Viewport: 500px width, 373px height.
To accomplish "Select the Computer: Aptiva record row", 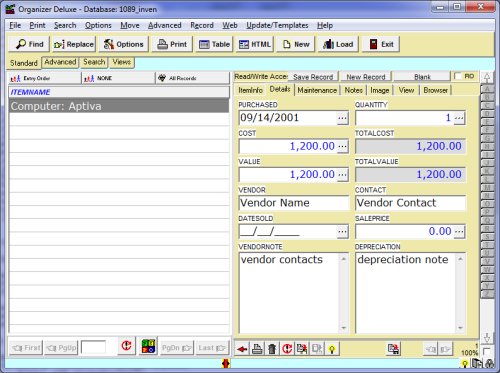I will (x=119, y=106).
